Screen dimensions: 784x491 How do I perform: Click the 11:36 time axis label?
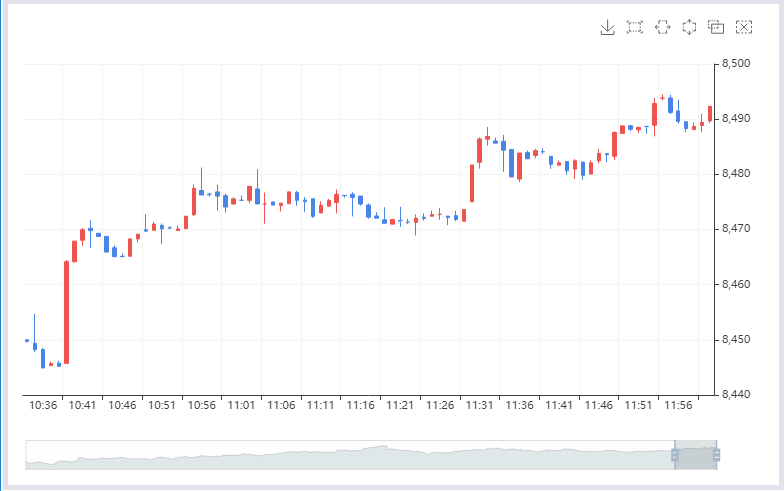520,406
